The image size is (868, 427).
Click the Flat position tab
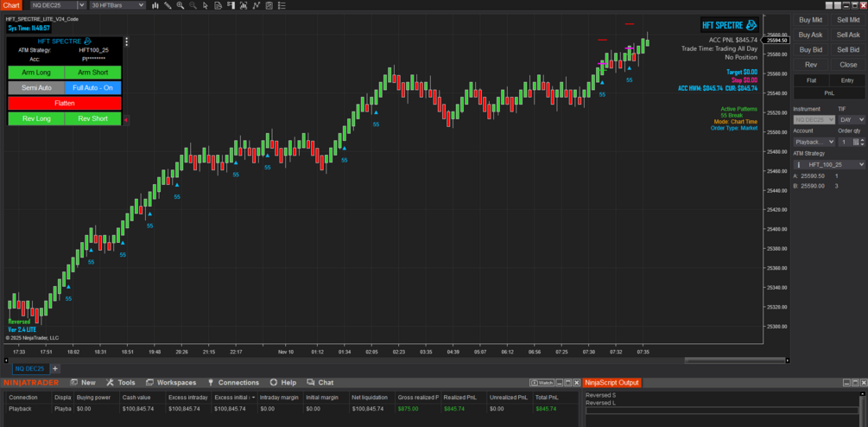(811, 80)
